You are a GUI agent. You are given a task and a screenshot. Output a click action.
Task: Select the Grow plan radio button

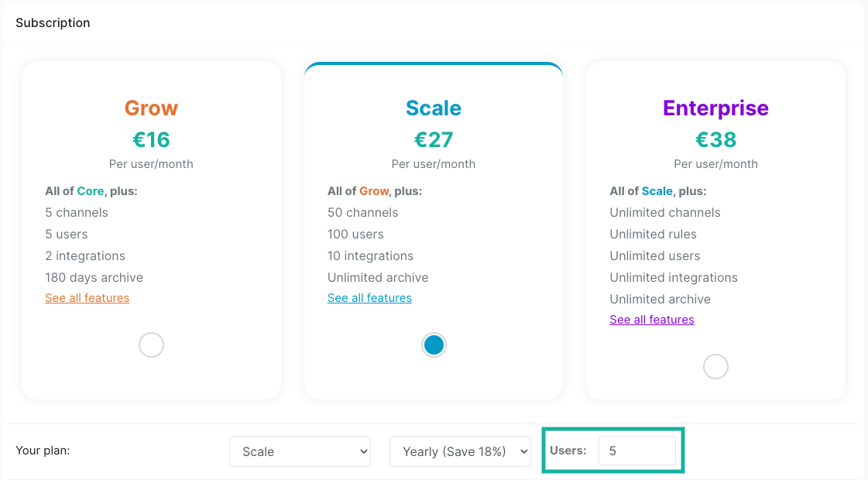point(151,345)
